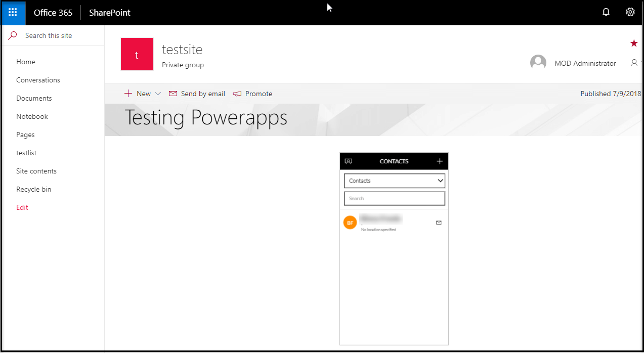Open the notifications bell
Screen dimensions: 644x353
(x=606, y=13)
